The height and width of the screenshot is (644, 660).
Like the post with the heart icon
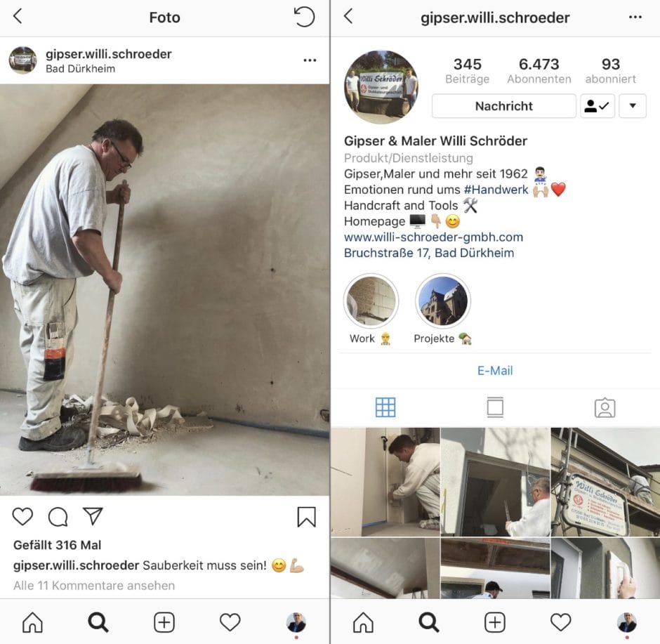22,517
